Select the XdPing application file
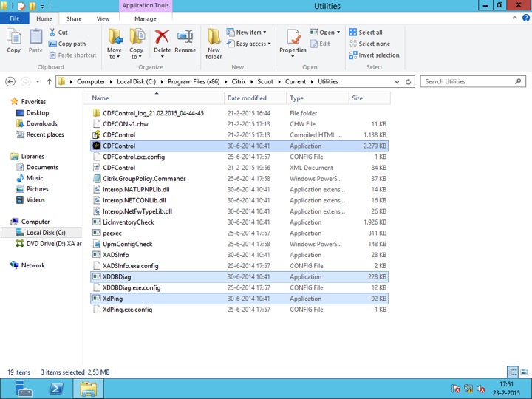This screenshot has height=399, width=532. 239,299
